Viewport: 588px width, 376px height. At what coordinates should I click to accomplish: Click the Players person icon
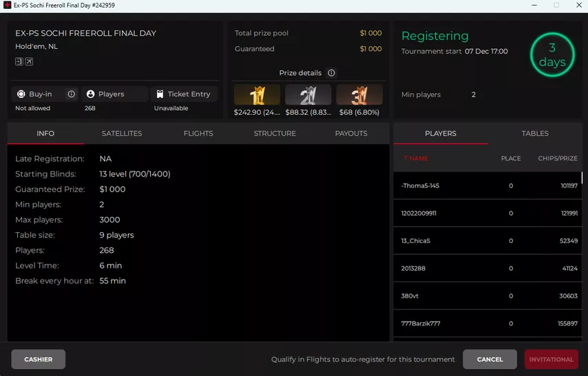tap(90, 94)
